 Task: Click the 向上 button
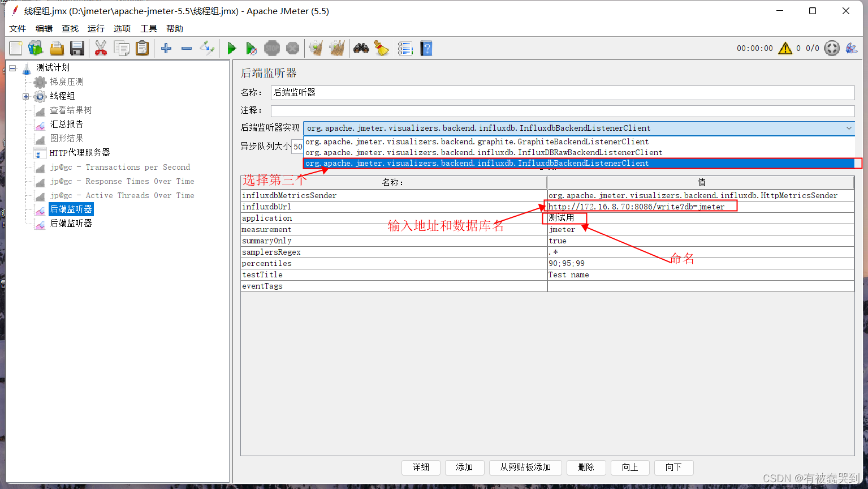click(x=630, y=467)
